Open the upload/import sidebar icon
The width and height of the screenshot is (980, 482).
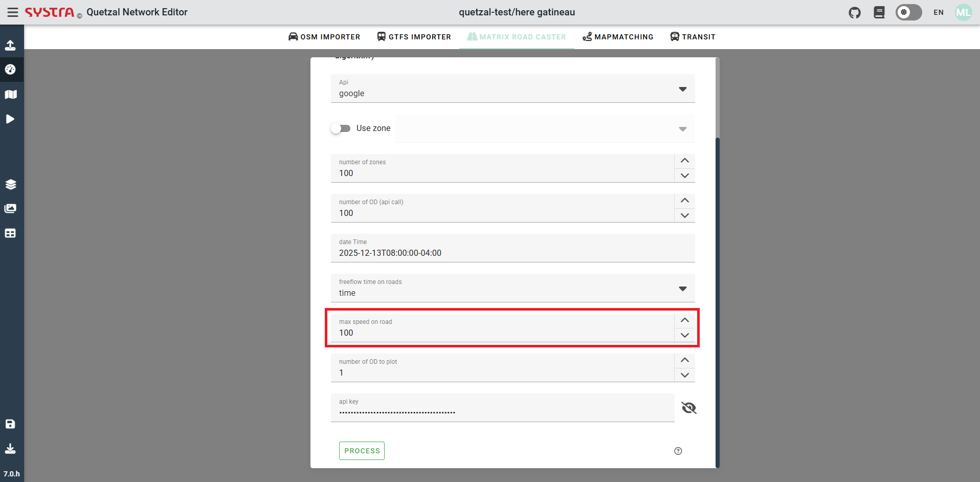tap(10, 45)
